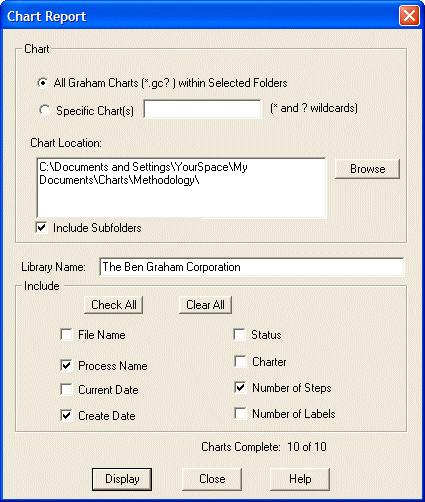The width and height of the screenshot is (425, 502).
Task: Select the Specific Chart(s) radio button
Action: [44, 110]
